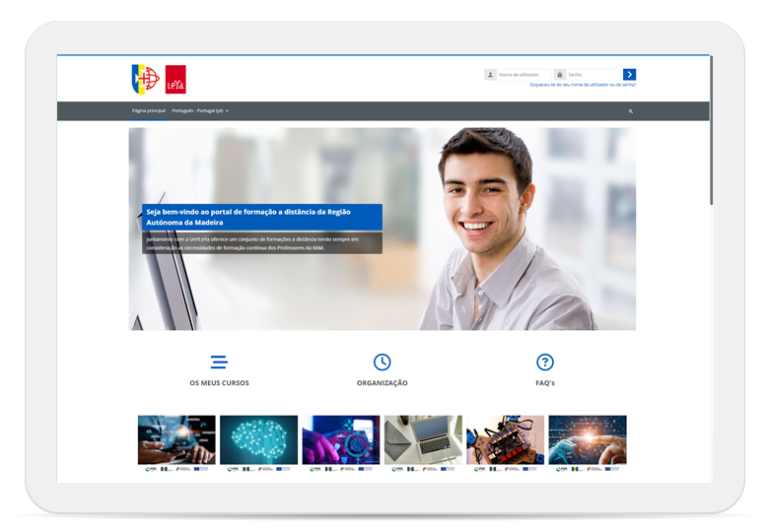The width and height of the screenshot is (769, 532).
Task: Open course thumbnail with glowing circuit brain
Action: 258,440
